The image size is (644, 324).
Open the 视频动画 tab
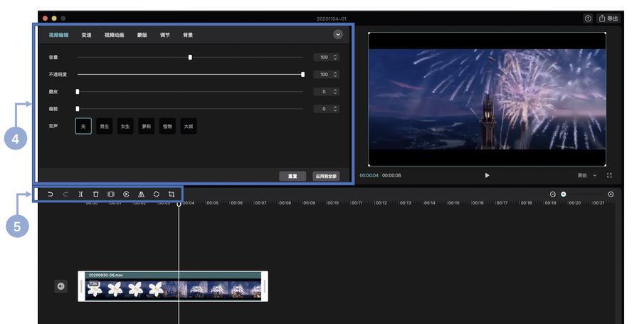(x=114, y=35)
